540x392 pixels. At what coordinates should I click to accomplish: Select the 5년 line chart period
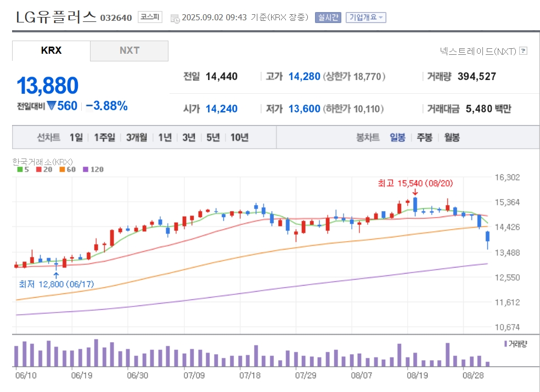tap(213, 138)
